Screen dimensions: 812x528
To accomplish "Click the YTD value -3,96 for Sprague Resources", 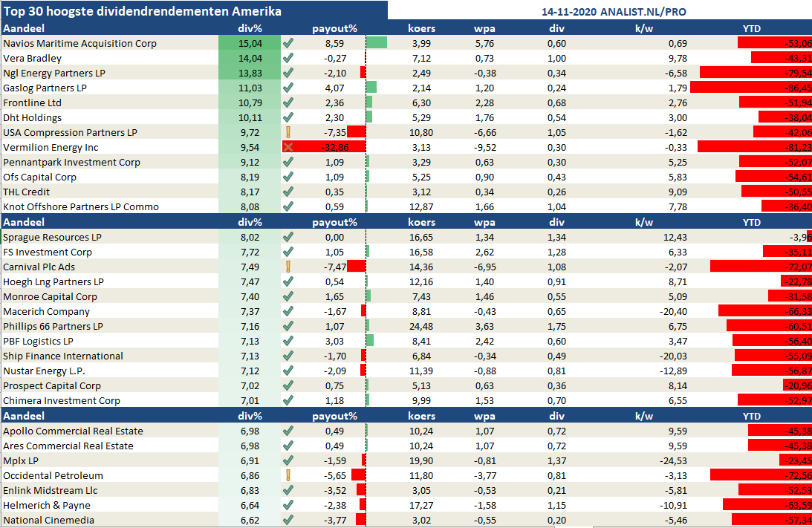I will [x=801, y=238].
